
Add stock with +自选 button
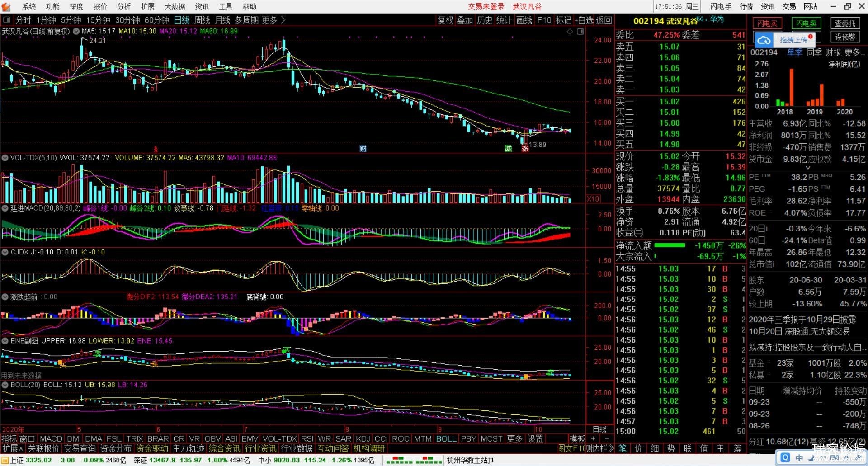584,20
